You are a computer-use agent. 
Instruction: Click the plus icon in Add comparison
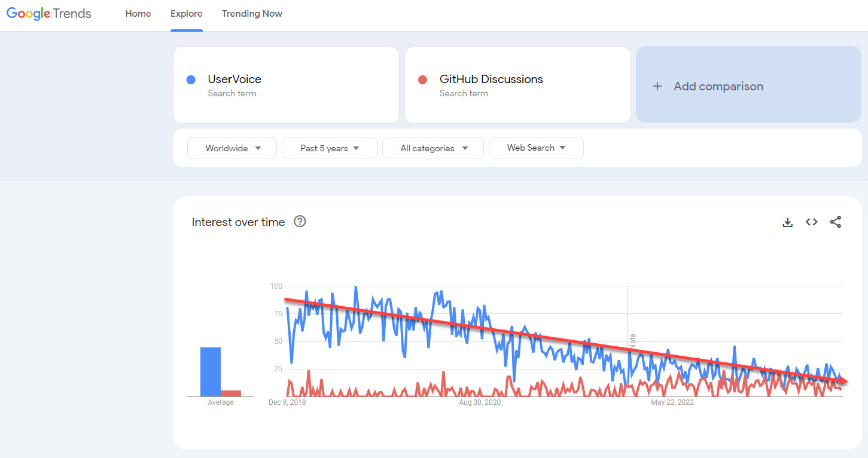tap(657, 86)
